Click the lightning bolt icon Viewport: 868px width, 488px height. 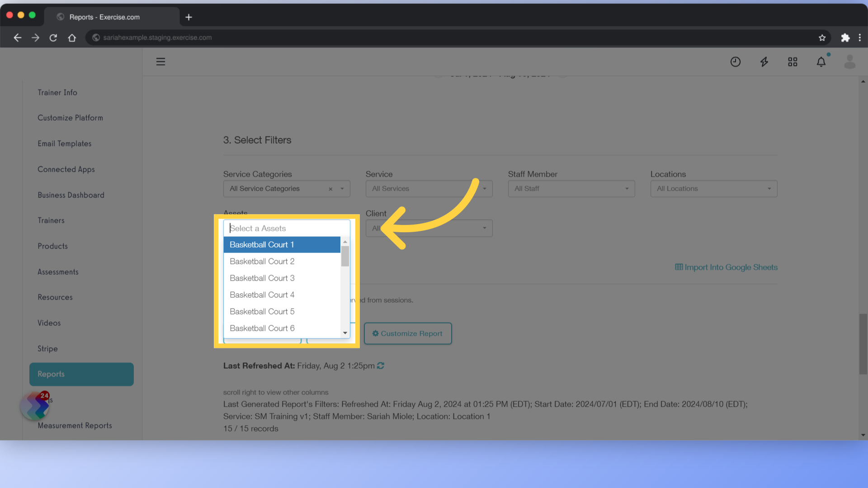[764, 62]
